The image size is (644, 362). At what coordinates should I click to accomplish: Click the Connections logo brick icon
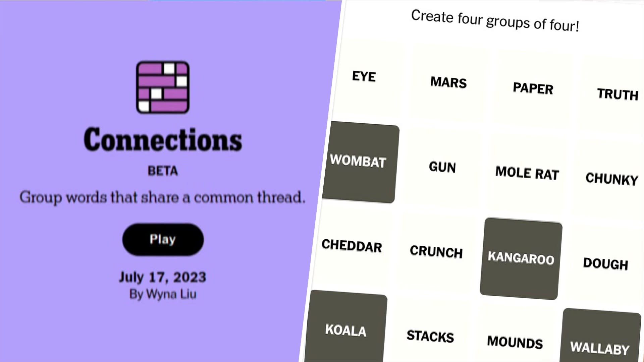pos(163,87)
